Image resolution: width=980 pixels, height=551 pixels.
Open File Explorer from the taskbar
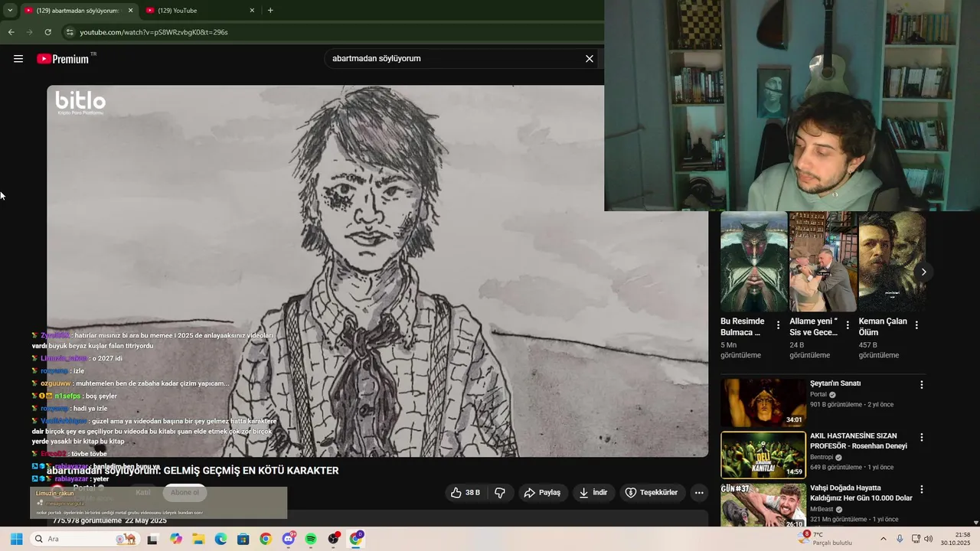coord(198,539)
